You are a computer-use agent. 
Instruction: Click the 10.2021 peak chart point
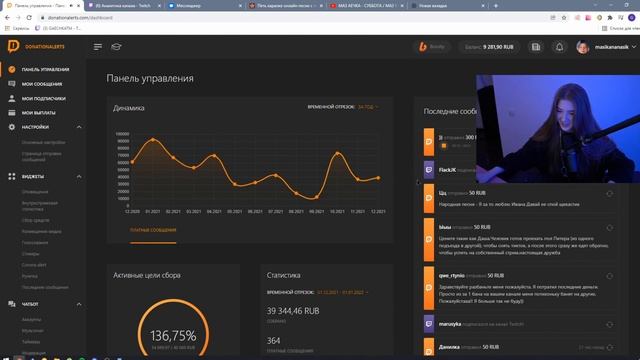[x=337, y=153]
